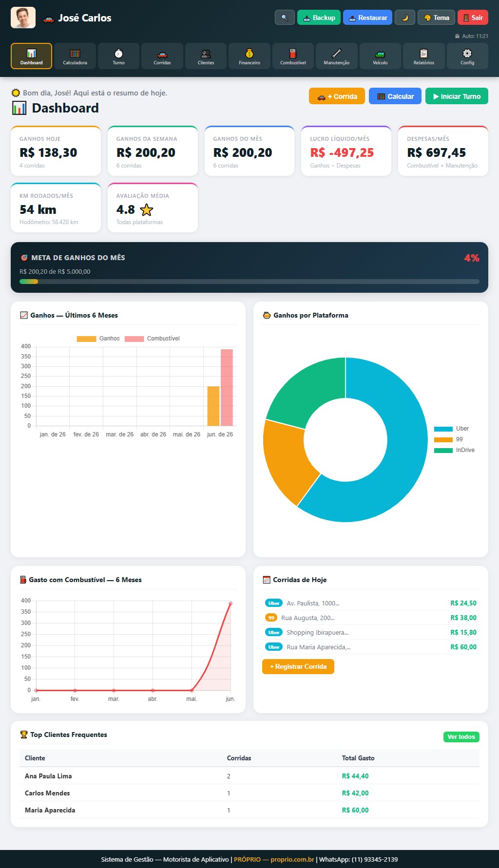The image size is (499, 868).
Task: Click the search magnifier icon in header
Action: click(x=285, y=18)
